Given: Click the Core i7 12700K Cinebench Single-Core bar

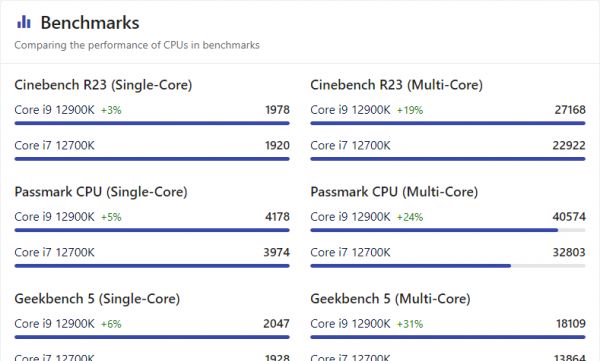Looking at the screenshot, I should pyautogui.click(x=152, y=159).
